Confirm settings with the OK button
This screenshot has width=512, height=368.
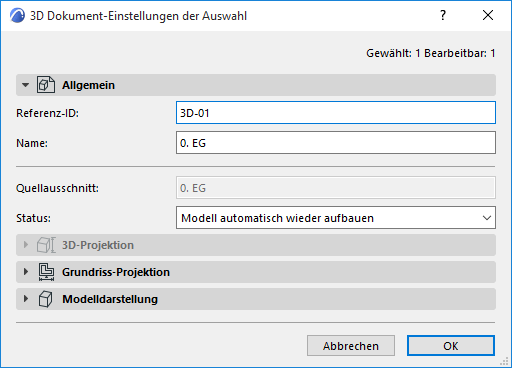pyautogui.click(x=451, y=346)
